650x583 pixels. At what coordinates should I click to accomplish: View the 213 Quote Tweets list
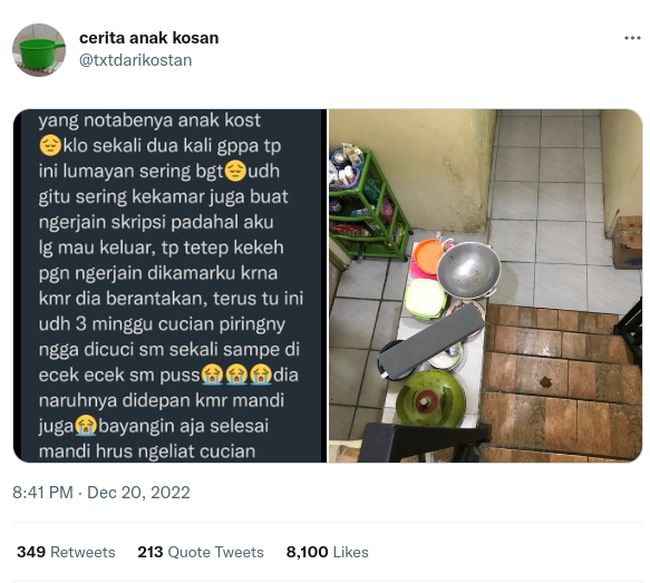point(201,552)
